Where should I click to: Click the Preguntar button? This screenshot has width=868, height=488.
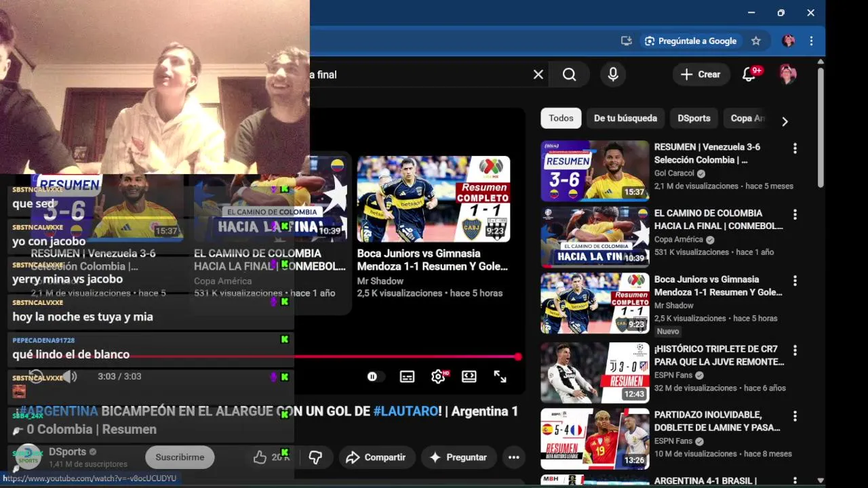[x=458, y=457]
